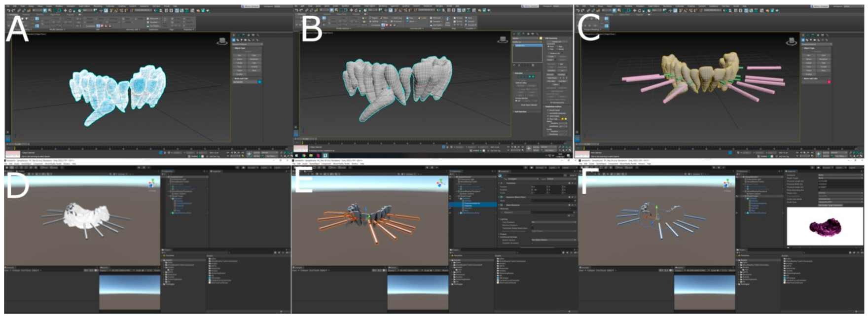Viewport: 868px width, 318px height.
Task: Click the Box primitive button in panel A
Action: (x=240, y=55)
